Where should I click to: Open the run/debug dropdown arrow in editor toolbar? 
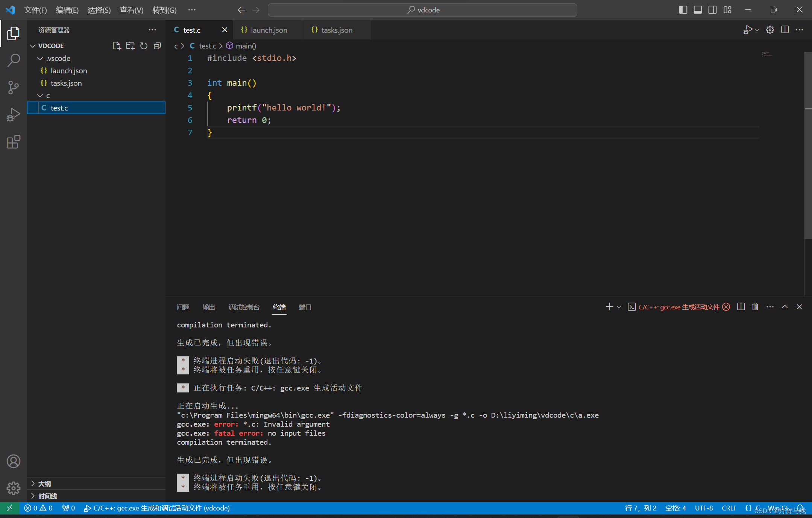pos(757,30)
